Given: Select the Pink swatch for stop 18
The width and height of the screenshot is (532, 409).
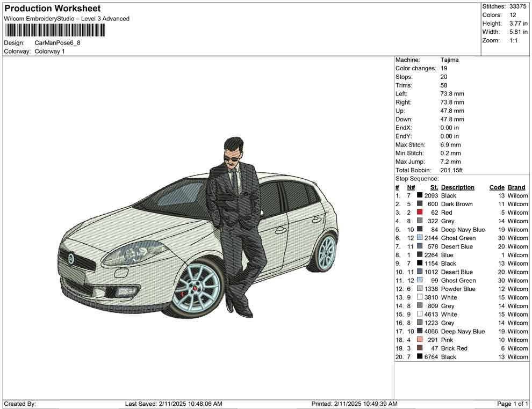Looking at the screenshot, I should [x=419, y=340].
